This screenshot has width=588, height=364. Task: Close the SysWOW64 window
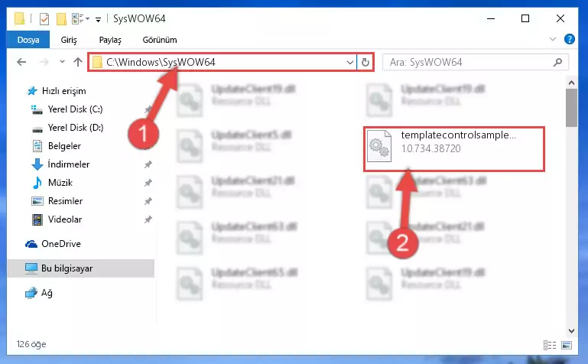coord(560,18)
